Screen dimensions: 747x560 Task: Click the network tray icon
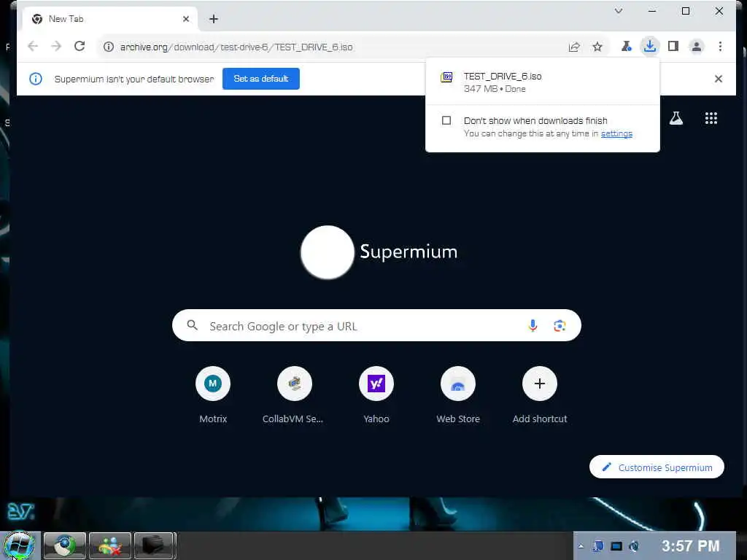pos(598,546)
